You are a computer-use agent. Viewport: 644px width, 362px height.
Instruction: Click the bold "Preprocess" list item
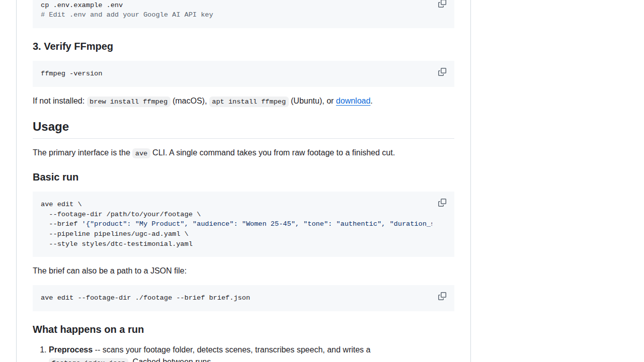[70, 349]
